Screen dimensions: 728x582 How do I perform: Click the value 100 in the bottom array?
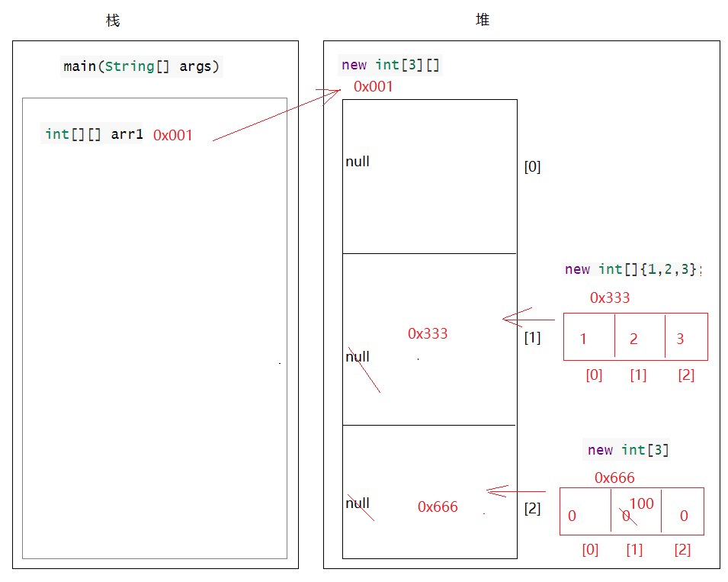pyautogui.click(x=642, y=503)
